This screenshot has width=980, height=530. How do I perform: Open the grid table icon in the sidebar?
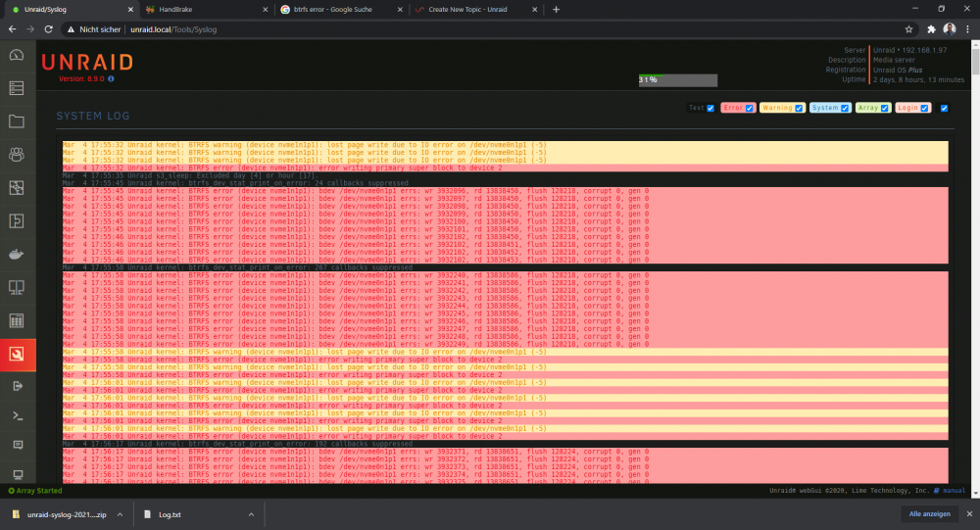(17, 320)
